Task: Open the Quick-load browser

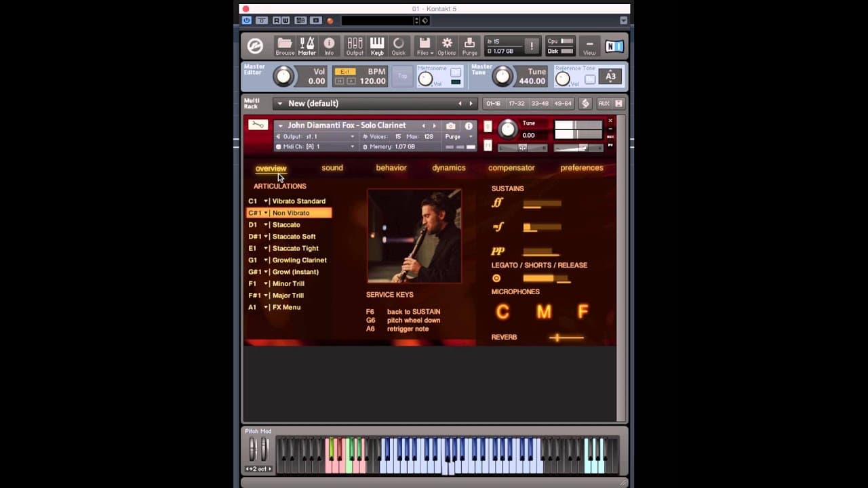Action: [x=399, y=46]
